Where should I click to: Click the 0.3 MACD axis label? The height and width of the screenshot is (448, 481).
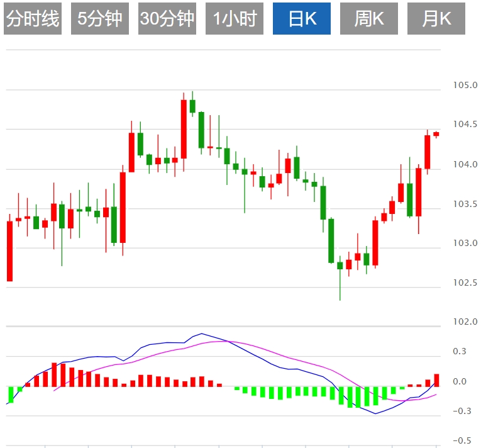459,351
